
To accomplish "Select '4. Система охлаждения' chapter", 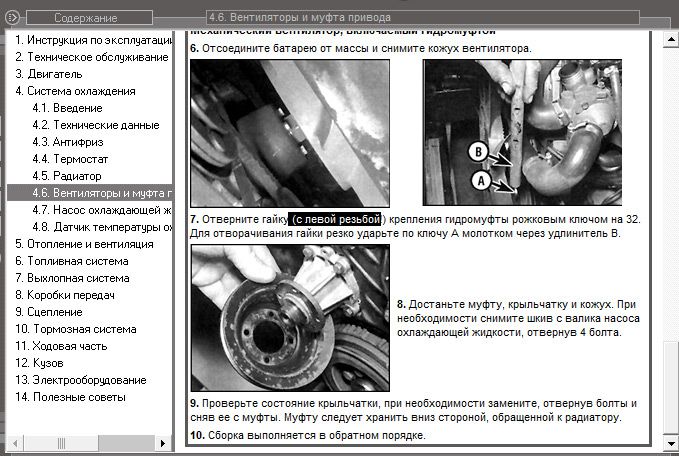I will pos(75,91).
